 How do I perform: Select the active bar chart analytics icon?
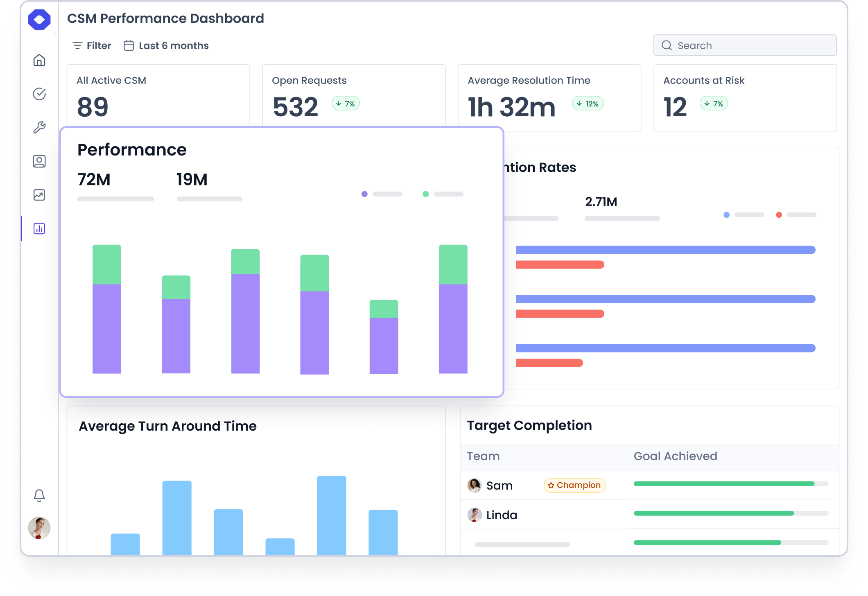tap(39, 228)
